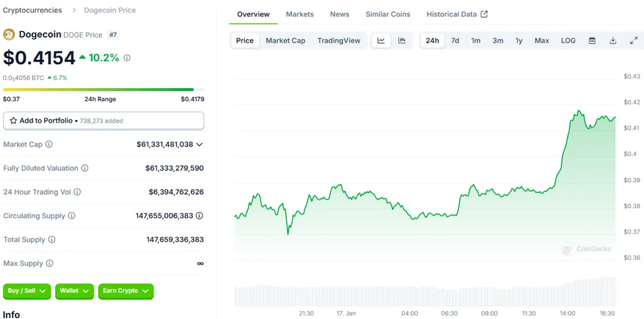Open the Overview tab
Screen dimensions: 644x319
(253, 14)
